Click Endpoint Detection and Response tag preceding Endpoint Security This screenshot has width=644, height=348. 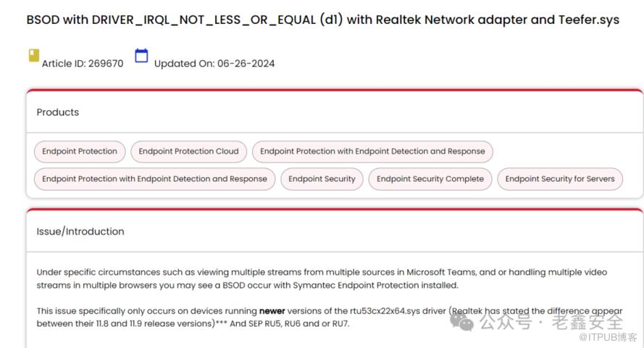coord(154,179)
